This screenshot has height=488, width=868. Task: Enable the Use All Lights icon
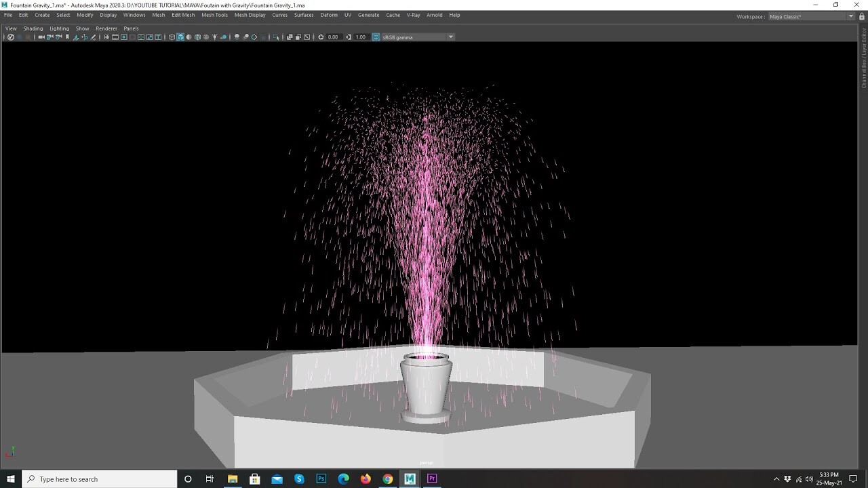coord(215,37)
